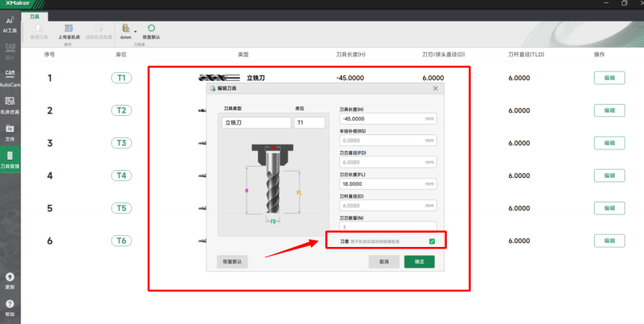Toggle the 刀套 collision detection checkbox
644x324 pixels.
tap(432, 241)
